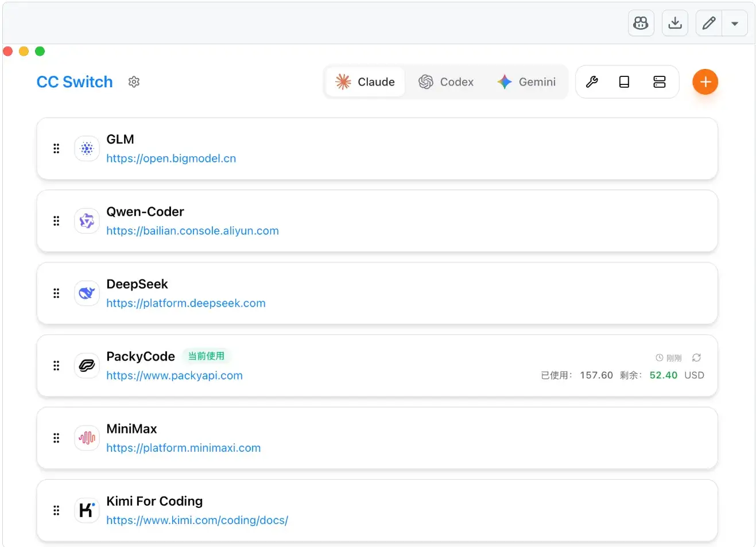Open Kimi For Coding docs link

click(197, 520)
